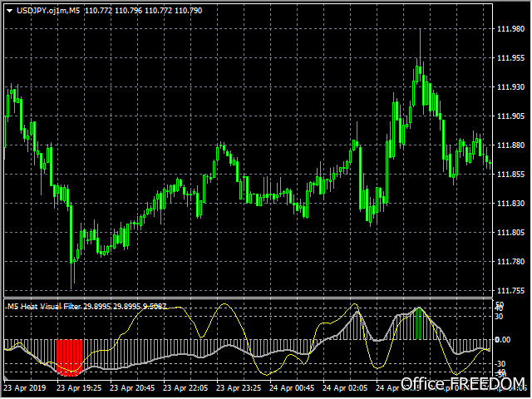The image size is (532, 399).
Task: Click the OHLC values 110.772 110.796 in header
Action: pos(113,11)
